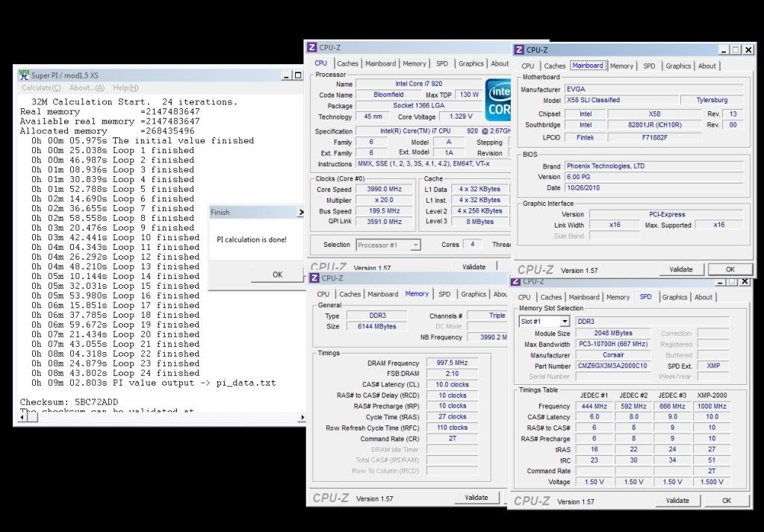The width and height of the screenshot is (764, 532).
Task: Click the SPD Ext. value 'XMP'
Action: point(712,366)
